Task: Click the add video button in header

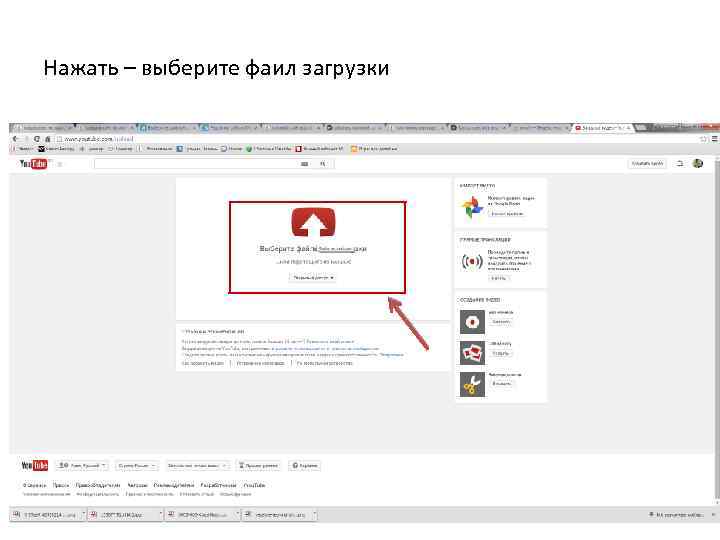Action: 647,163
